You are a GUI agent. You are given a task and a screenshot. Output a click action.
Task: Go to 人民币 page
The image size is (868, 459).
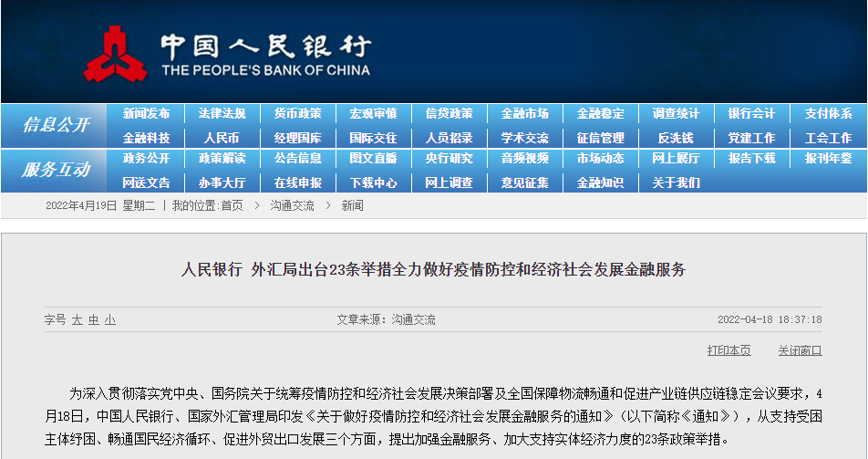pyautogui.click(x=222, y=138)
